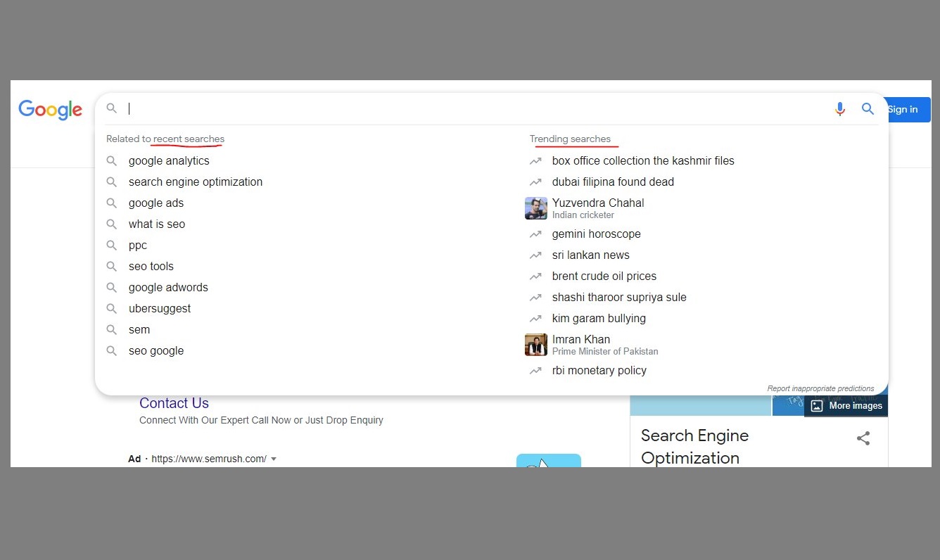
Task: Click magnifier icon inside search box left
Action: pyautogui.click(x=112, y=108)
